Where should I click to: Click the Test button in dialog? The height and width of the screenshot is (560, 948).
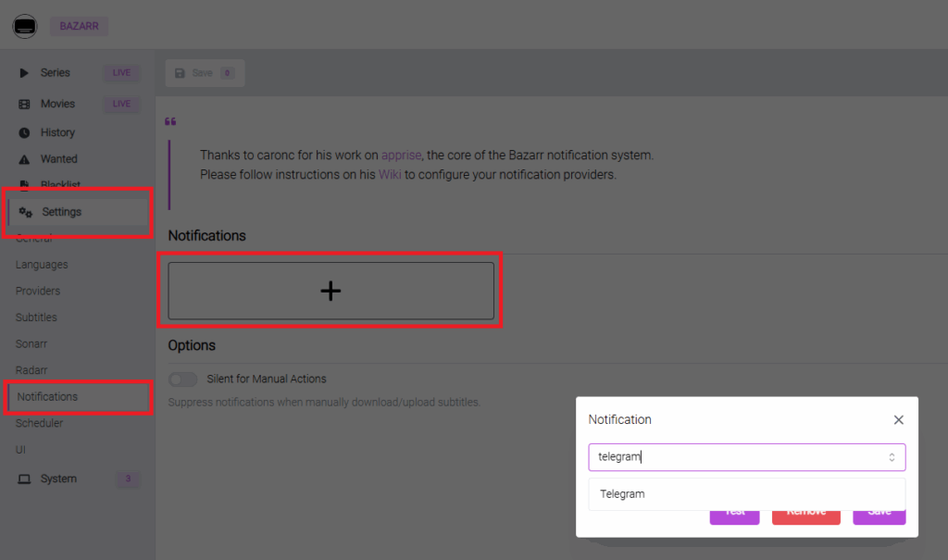point(734,516)
